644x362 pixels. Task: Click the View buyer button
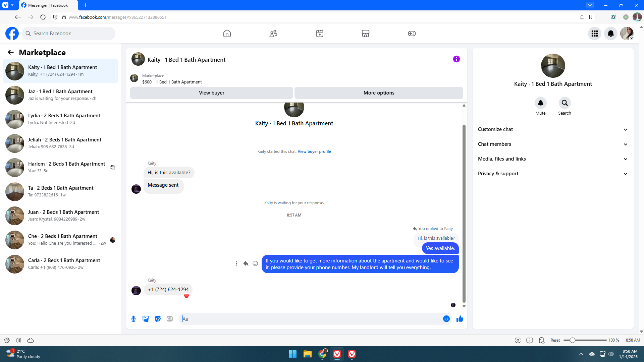coord(211,93)
